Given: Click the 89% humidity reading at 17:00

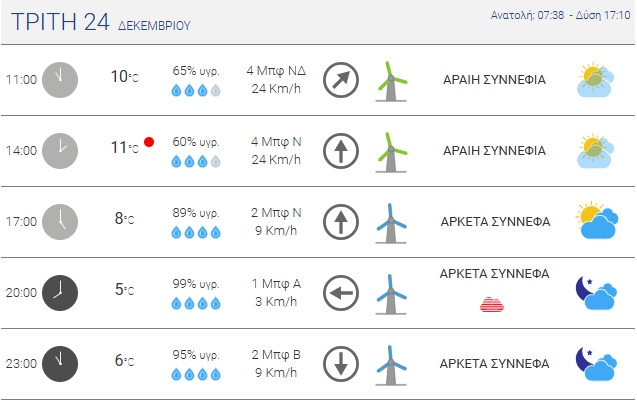Looking at the screenshot, I should (196, 213).
